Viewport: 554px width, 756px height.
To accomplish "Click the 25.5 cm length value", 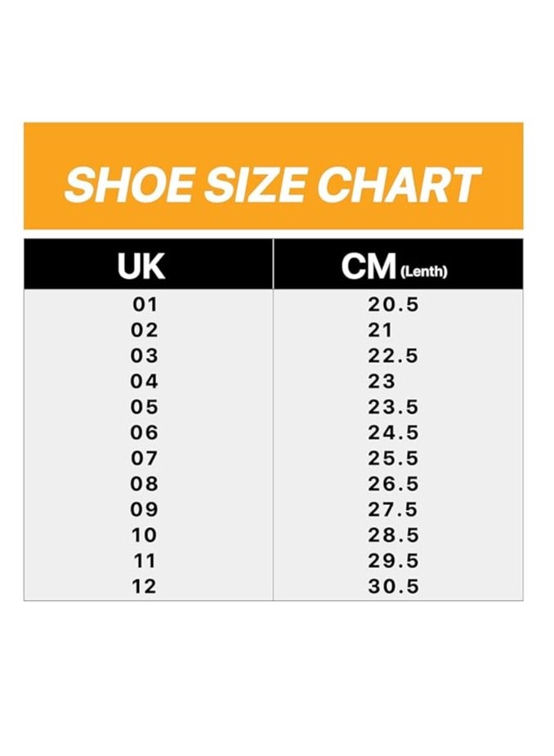I will (x=393, y=459).
